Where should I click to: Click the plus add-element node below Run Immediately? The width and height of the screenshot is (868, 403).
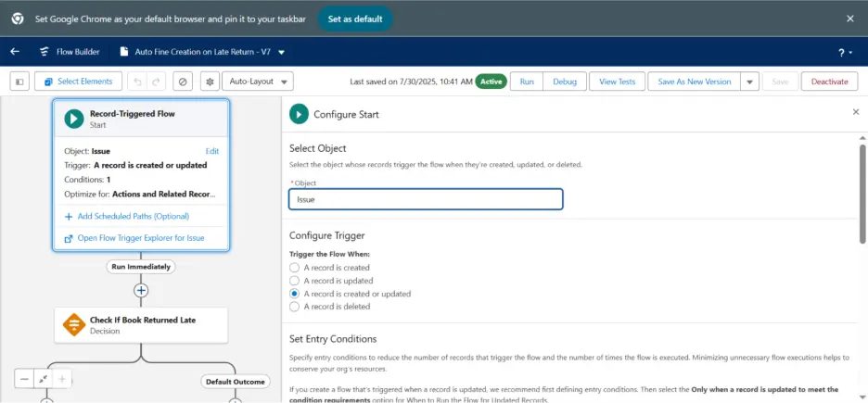pyautogui.click(x=141, y=290)
